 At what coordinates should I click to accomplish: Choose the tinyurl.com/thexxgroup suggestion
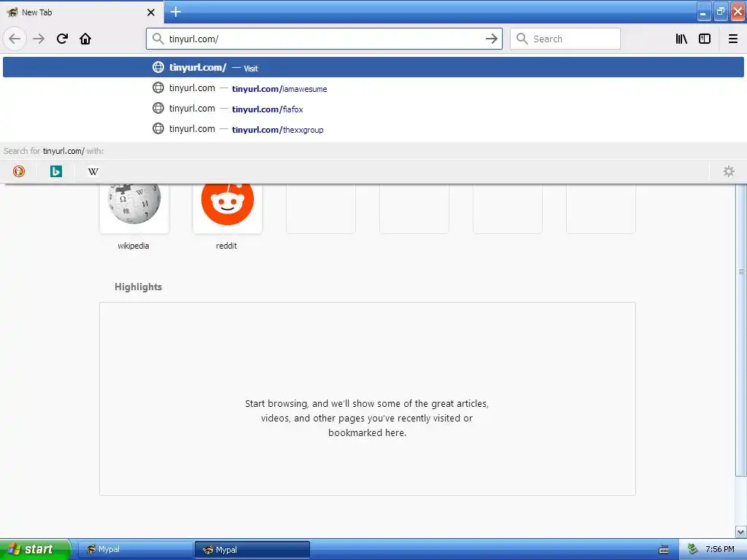point(373,129)
